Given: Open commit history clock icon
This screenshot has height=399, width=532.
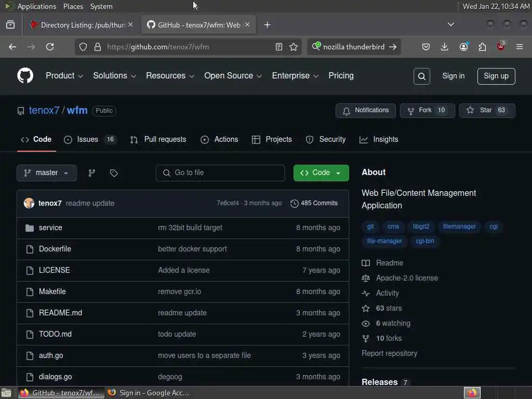Looking at the screenshot, I should tap(294, 203).
